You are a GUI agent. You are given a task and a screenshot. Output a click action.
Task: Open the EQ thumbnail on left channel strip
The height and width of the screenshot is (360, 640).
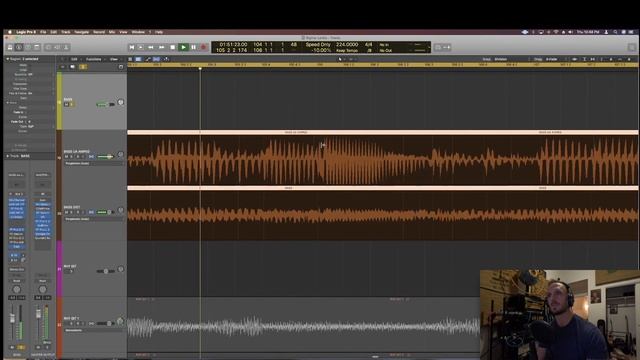pyautogui.click(x=17, y=185)
